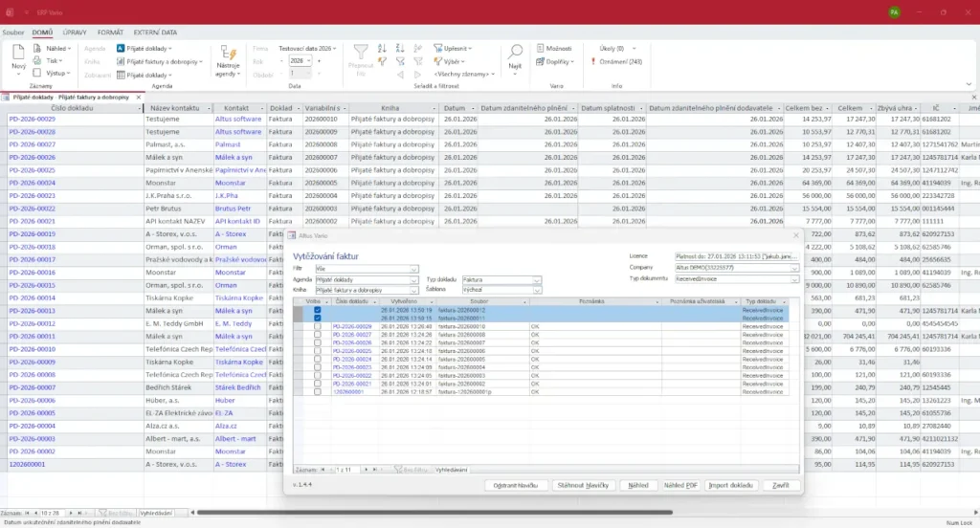This screenshot has height=528, width=980.
Task: Click the Import dokladu button
Action: [730, 485]
